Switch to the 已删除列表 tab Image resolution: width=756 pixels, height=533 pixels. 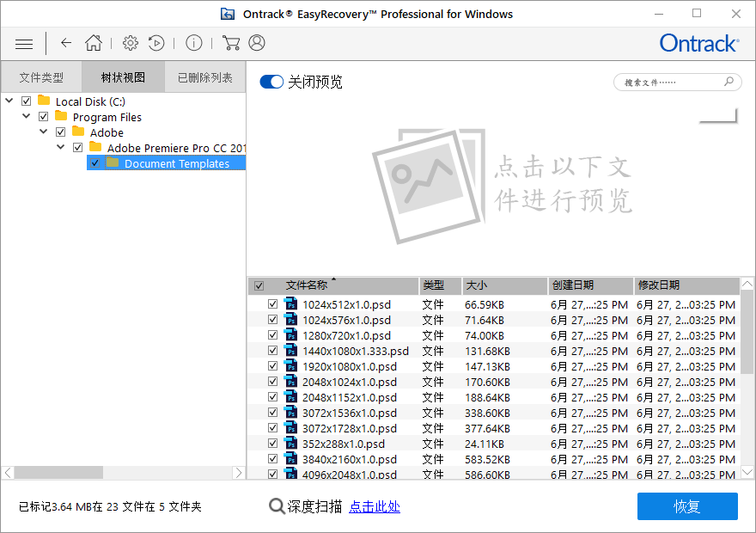pyautogui.click(x=205, y=77)
